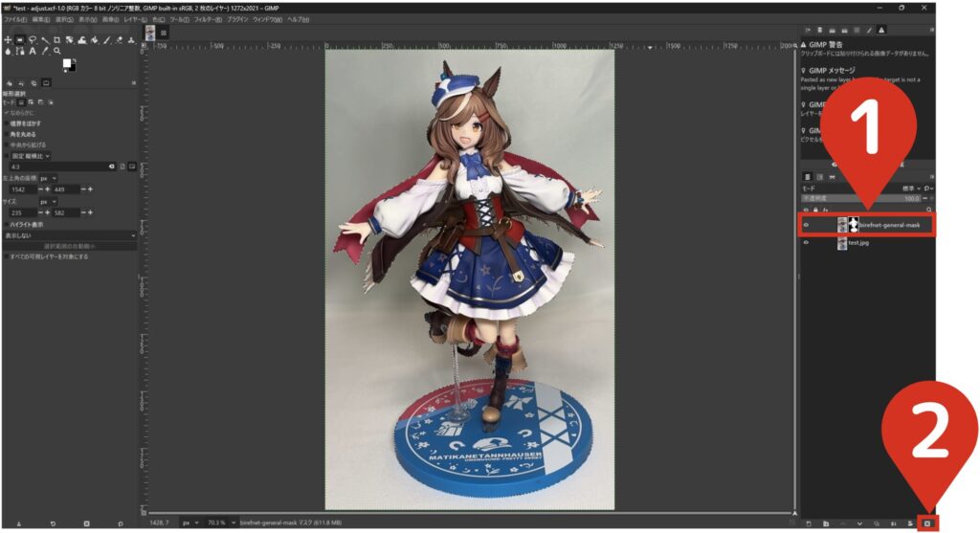This screenshot has height=533, width=980.
Task: Enable すべての可視レイヤーを対象にする checkbox
Action: click(7, 256)
